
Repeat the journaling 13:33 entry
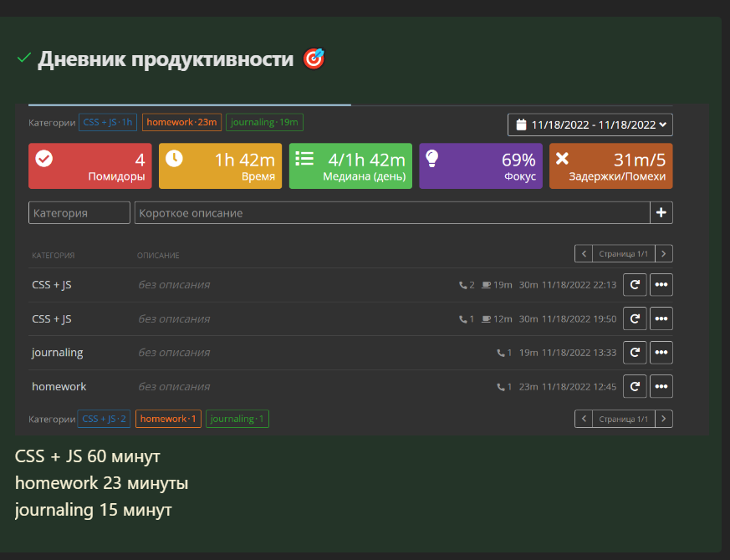click(x=635, y=353)
